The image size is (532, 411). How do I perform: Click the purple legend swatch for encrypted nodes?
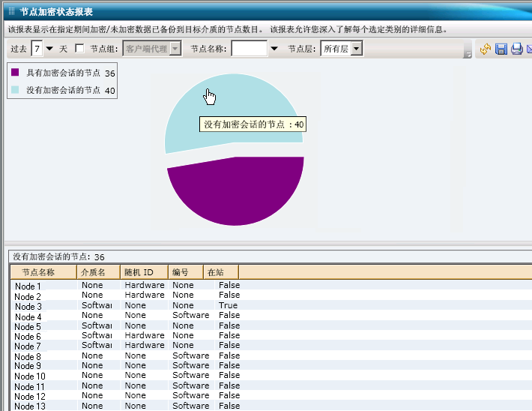pos(16,73)
